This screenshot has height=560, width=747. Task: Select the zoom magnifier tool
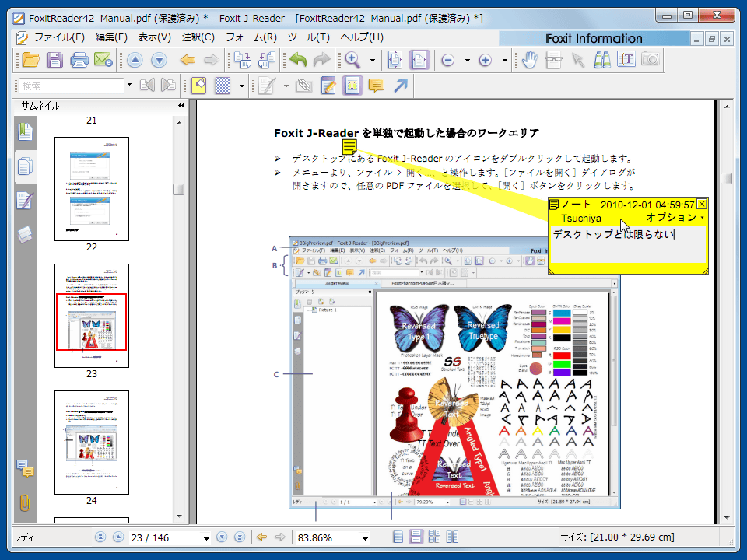pyautogui.click(x=352, y=61)
